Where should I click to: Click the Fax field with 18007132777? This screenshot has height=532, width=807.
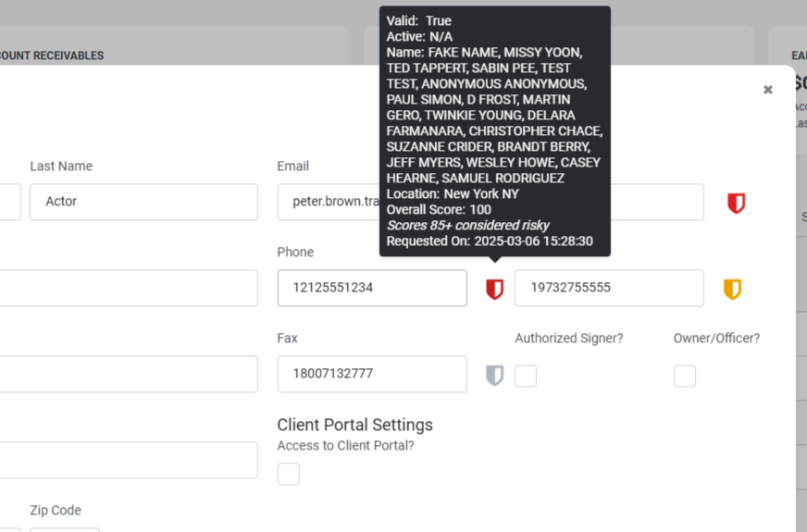[x=372, y=374]
